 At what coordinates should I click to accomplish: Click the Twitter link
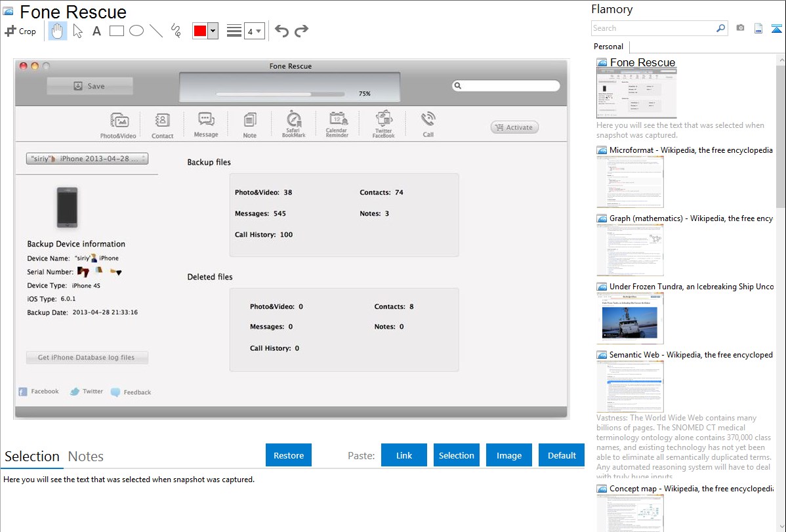pyautogui.click(x=87, y=392)
